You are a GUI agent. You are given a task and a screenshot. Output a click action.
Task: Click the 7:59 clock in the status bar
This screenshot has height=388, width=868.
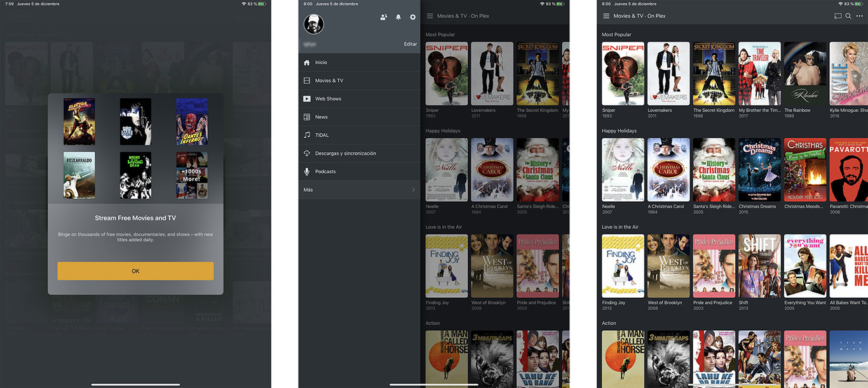pyautogui.click(x=10, y=4)
